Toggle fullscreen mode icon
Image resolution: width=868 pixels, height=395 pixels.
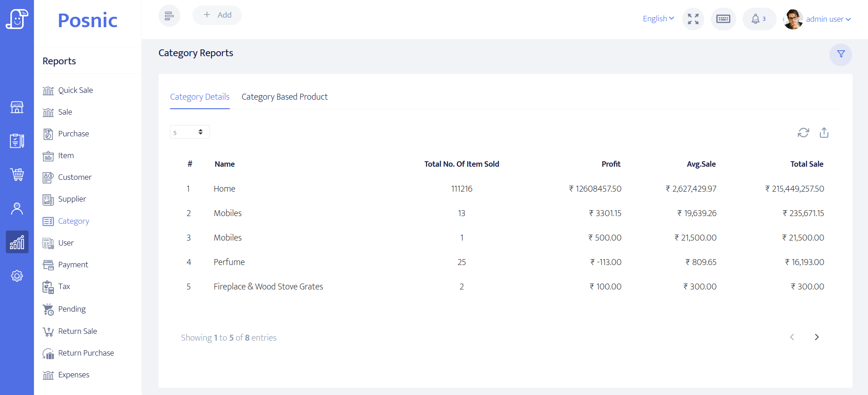(x=693, y=19)
